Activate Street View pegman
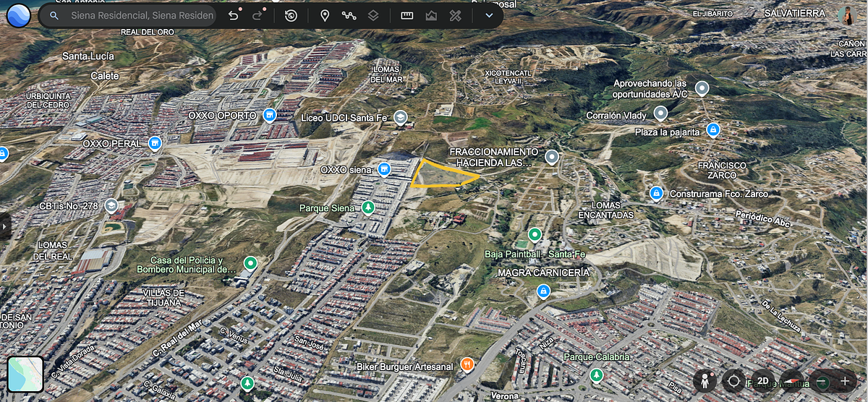 click(704, 380)
